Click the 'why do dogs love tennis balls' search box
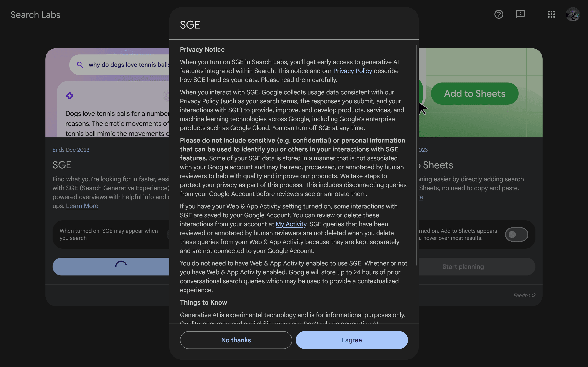 (119, 65)
